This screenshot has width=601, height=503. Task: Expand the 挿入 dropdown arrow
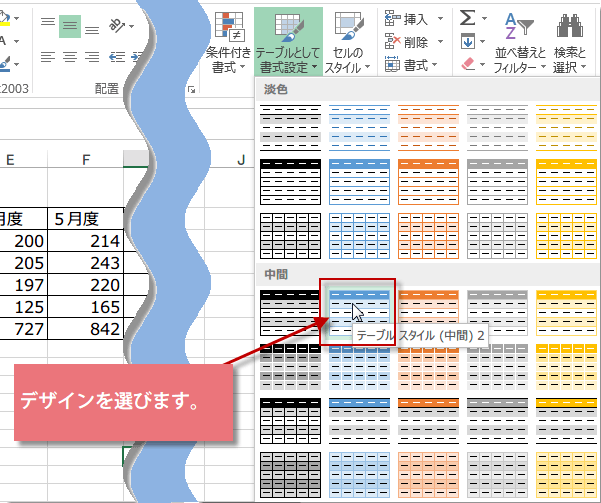(440, 18)
